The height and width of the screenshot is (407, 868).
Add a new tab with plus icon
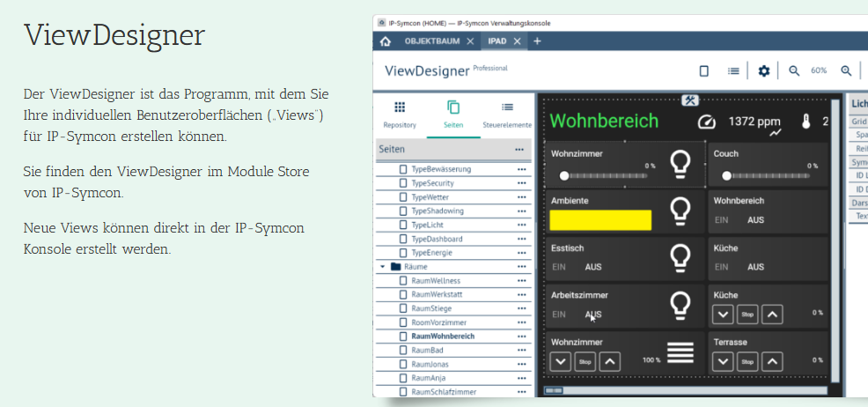click(537, 41)
